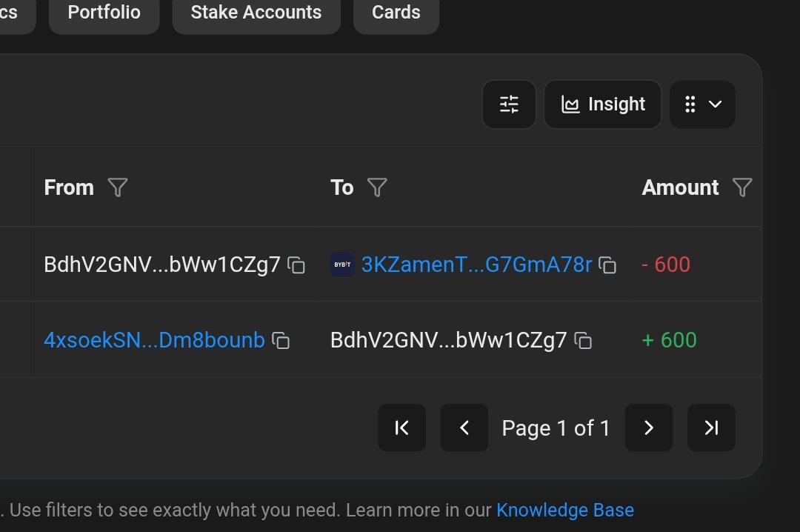Click BdhV2GNV...bWw1CZg7 in the From column

162,265
